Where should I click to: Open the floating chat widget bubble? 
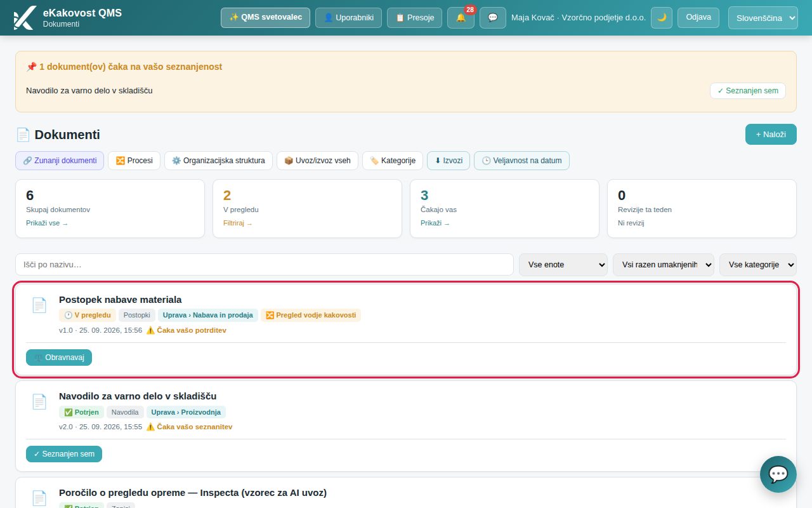click(778, 474)
